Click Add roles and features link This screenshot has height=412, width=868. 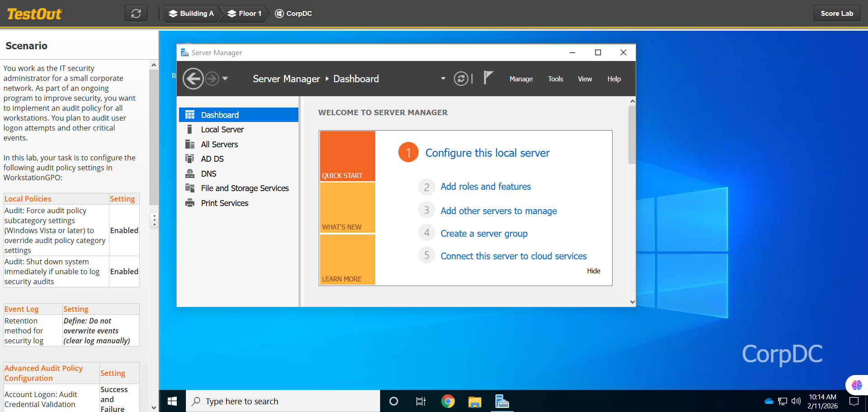point(486,187)
